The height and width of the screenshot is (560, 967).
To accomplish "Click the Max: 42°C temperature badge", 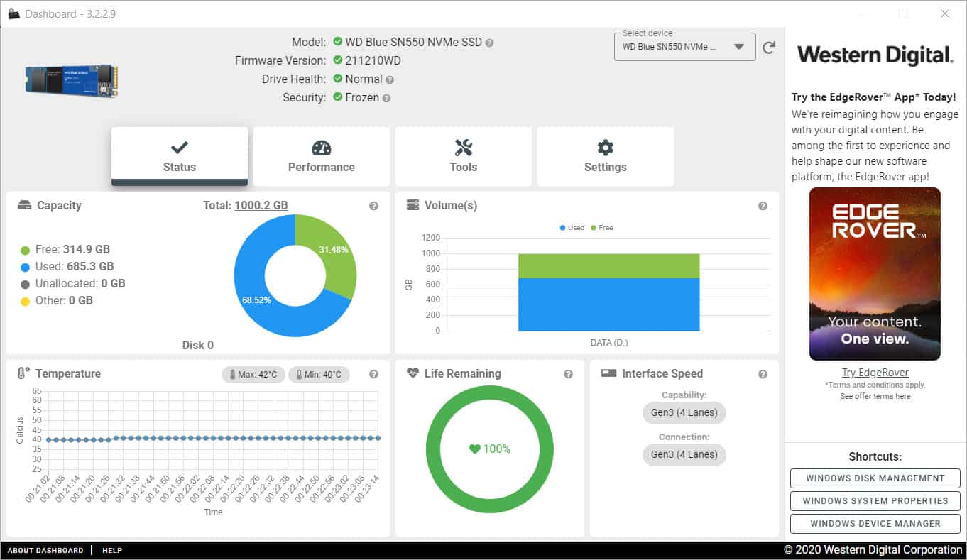I will coord(253,375).
